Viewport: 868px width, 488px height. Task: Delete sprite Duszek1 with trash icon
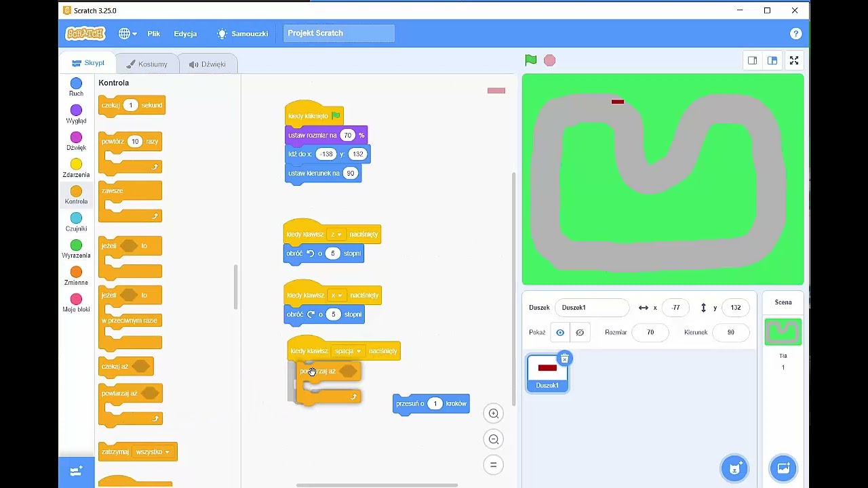coord(564,359)
